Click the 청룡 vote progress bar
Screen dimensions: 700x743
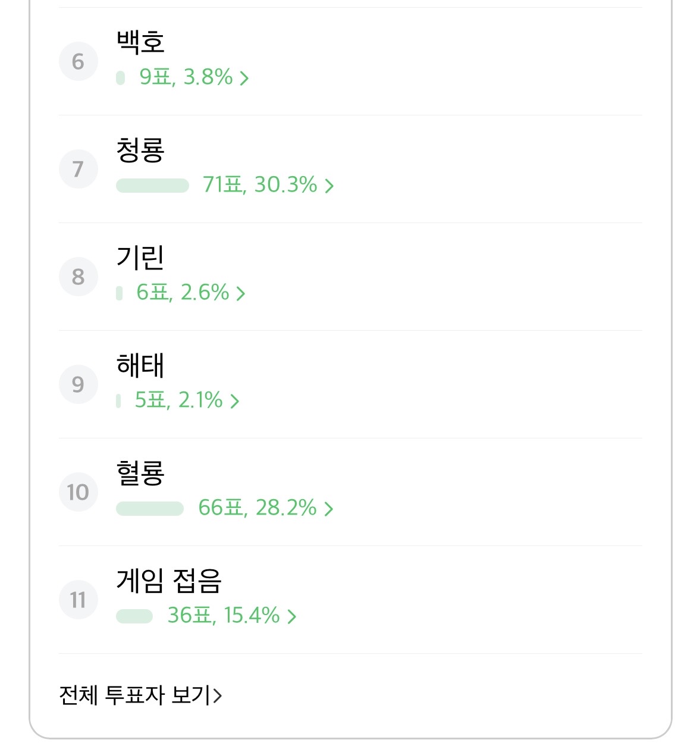coord(152,186)
